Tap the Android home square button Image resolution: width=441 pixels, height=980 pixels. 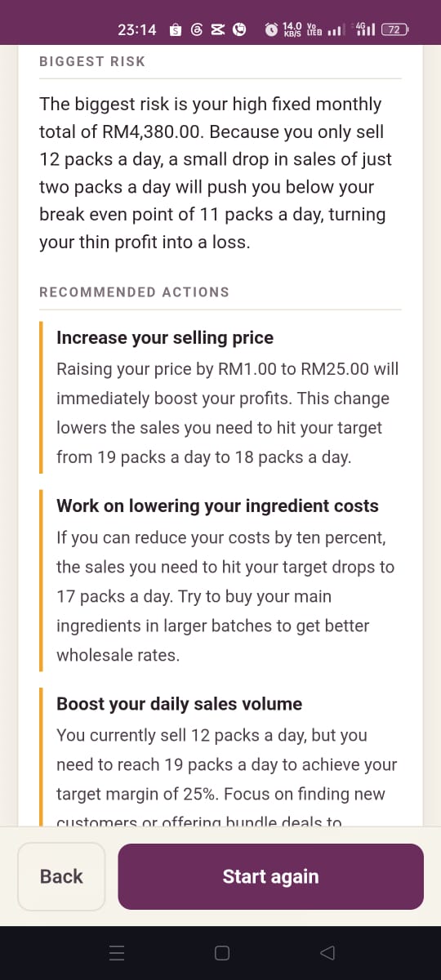(221, 953)
